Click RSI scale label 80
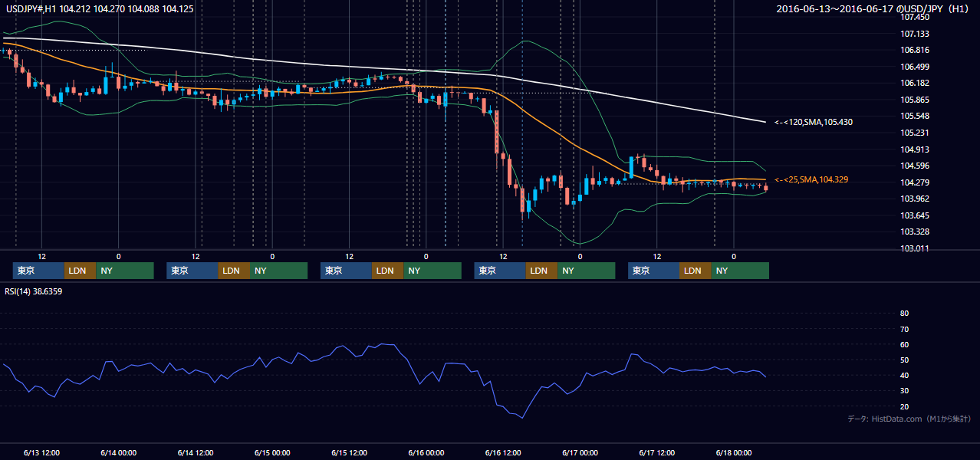The width and height of the screenshot is (980, 460). coord(904,314)
